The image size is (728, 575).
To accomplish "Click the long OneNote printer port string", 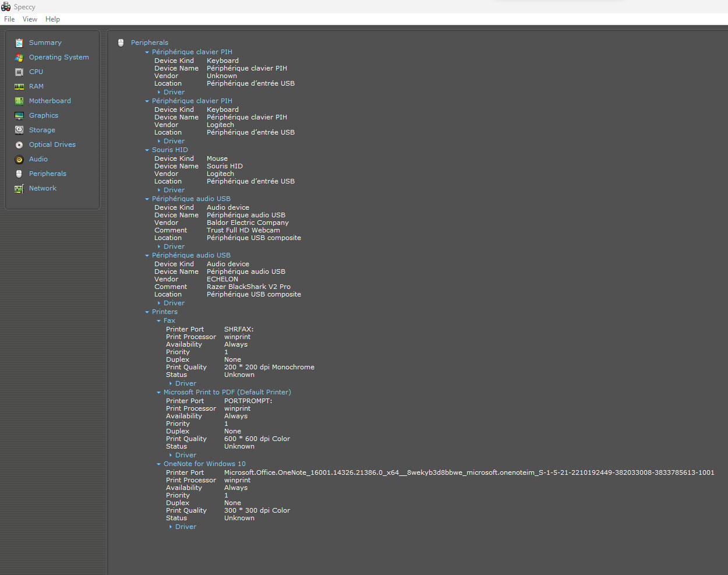I will (x=469, y=472).
